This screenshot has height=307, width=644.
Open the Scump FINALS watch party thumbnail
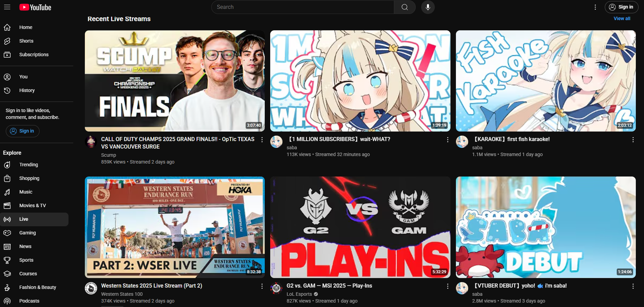pos(175,81)
